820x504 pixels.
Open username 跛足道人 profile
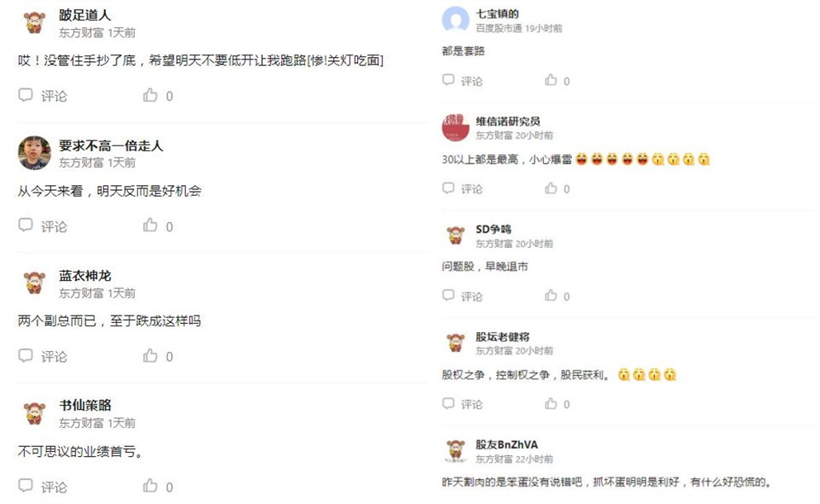click(x=84, y=16)
